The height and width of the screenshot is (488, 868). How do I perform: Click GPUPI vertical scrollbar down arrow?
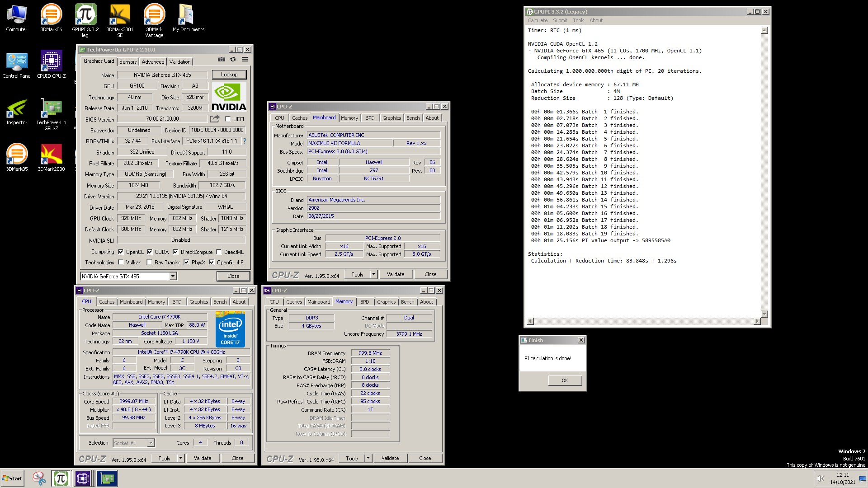pos(764,314)
